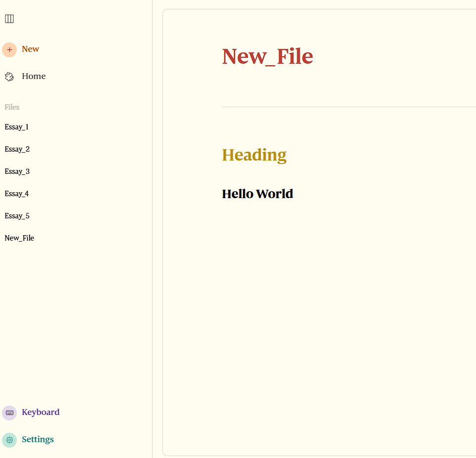Click the Home icon in the sidebar
Image resolution: width=476 pixels, height=458 pixels.
[9, 77]
